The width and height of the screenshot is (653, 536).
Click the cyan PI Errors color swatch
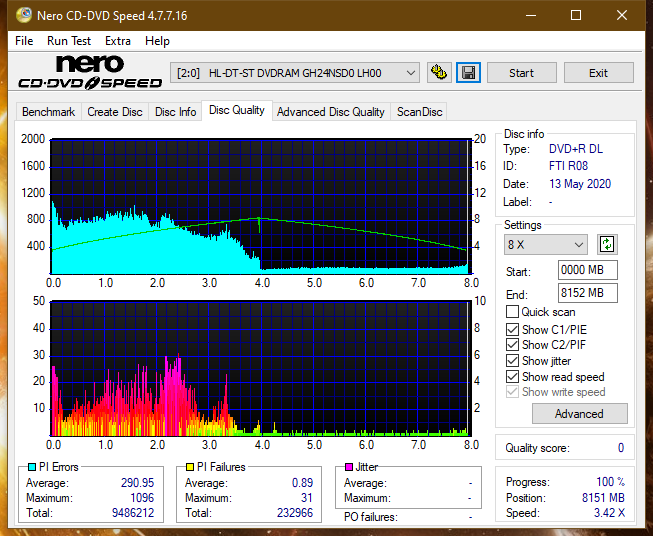(32, 467)
